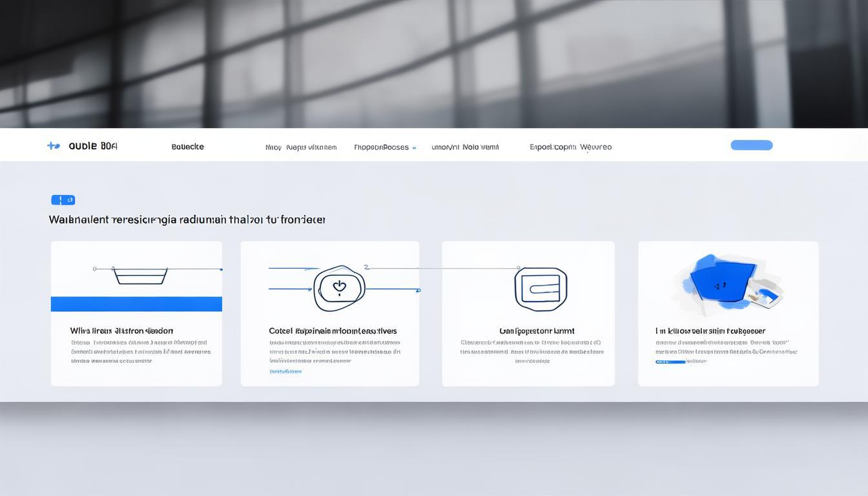Expand the small arrow beside 'FhopoonRooses'
The image size is (868, 496).
414,148
